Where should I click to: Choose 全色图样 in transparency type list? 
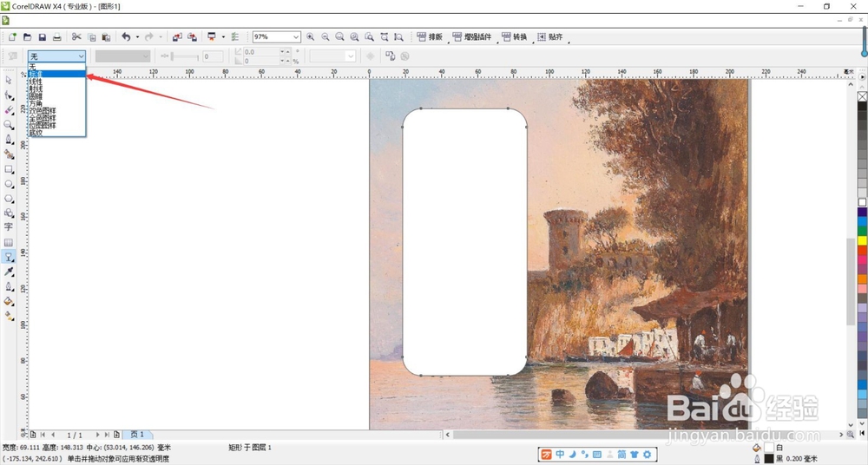point(57,118)
